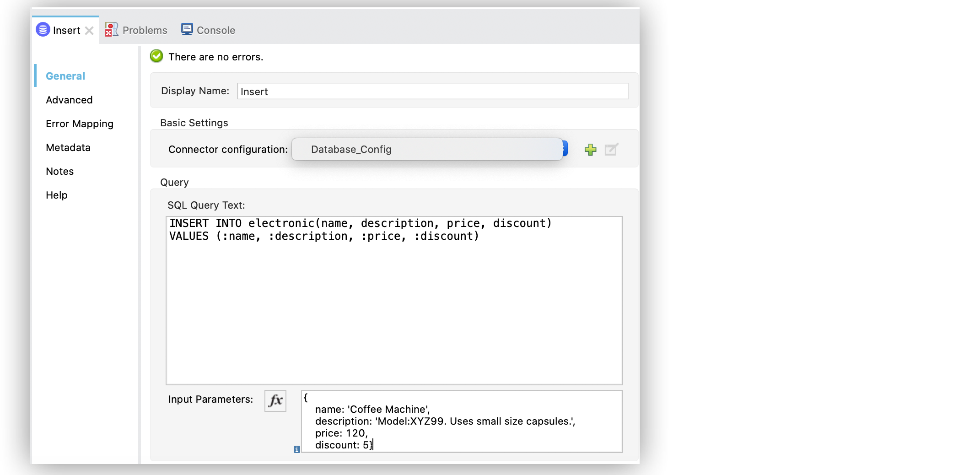Close the Insert tab
980x475 pixels.
pyautogui.click(x=90, y=30)
